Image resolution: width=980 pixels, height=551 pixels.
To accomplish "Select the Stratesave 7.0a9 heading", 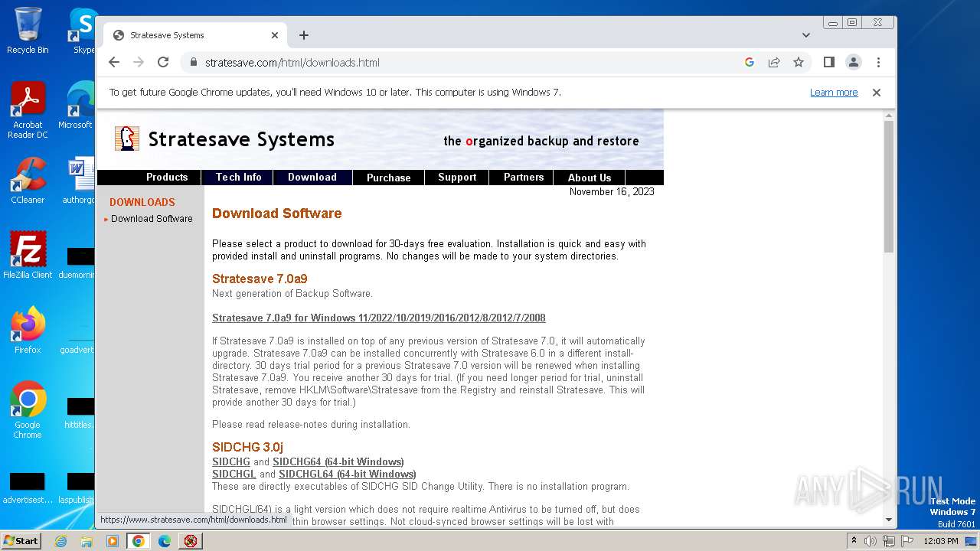I will coord(260,279).
